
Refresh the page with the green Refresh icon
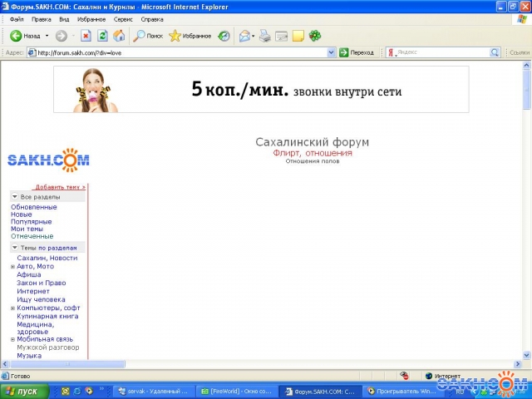(102, 36)
